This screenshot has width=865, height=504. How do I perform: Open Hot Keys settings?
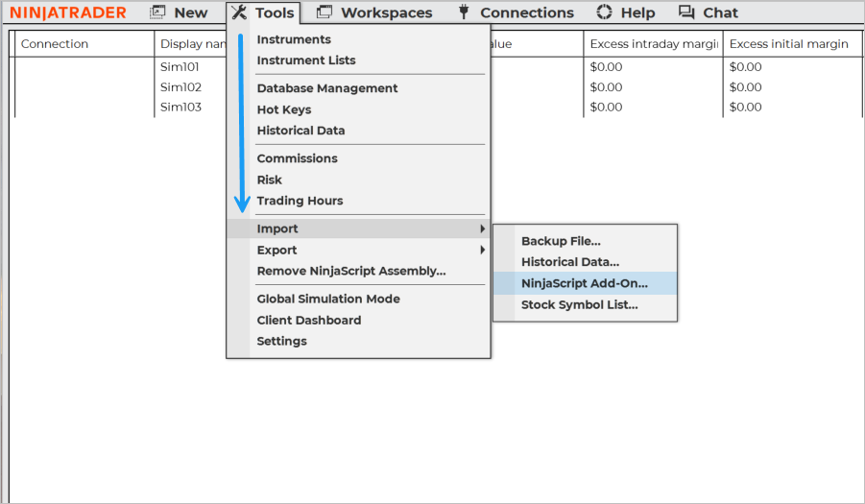click(x=283, y=109)
